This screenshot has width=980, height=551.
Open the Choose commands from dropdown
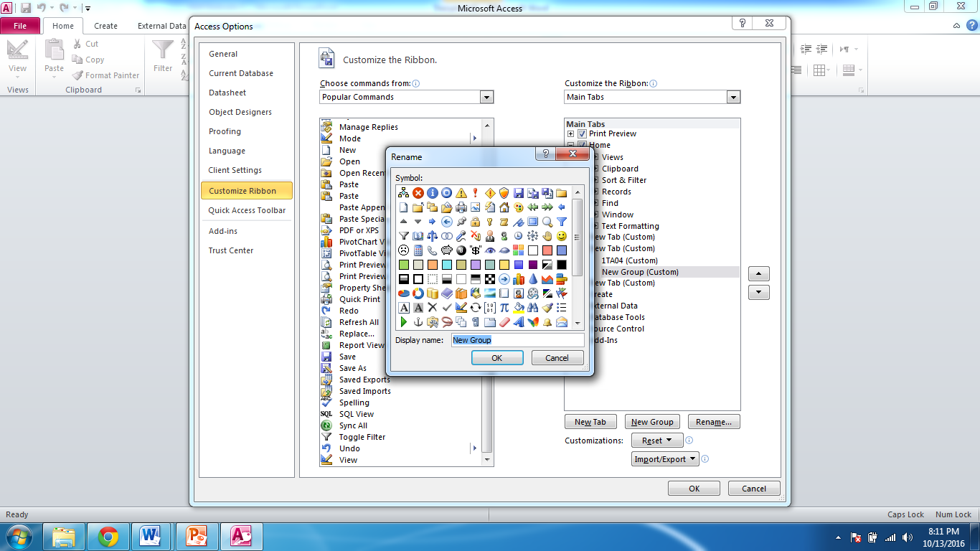[486, 97]
